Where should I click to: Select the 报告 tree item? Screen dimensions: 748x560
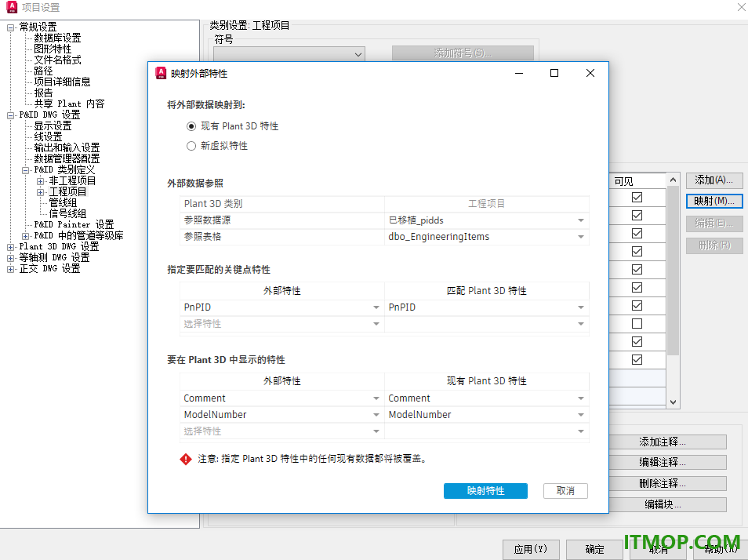click(x=43, y=93)
